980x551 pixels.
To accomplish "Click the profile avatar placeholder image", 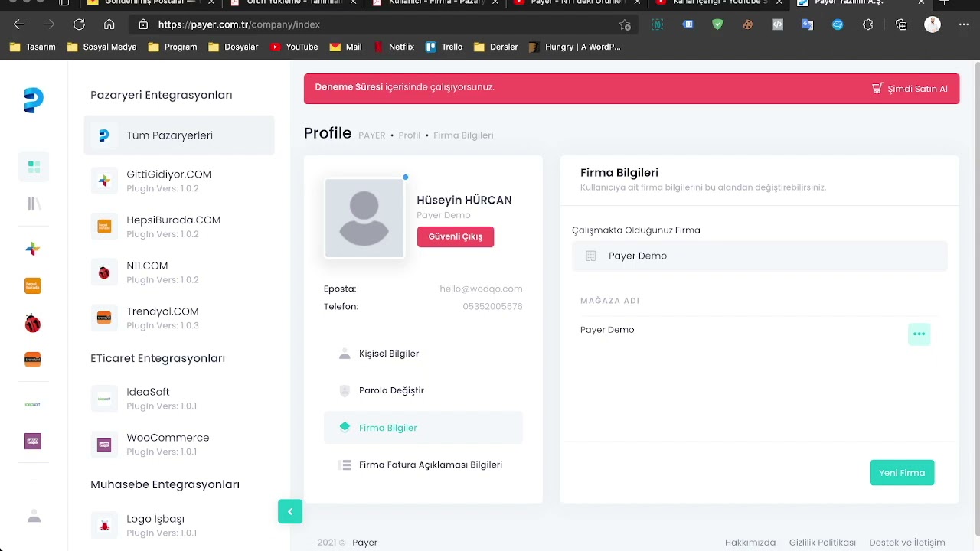I will click(x=364, y=218).
